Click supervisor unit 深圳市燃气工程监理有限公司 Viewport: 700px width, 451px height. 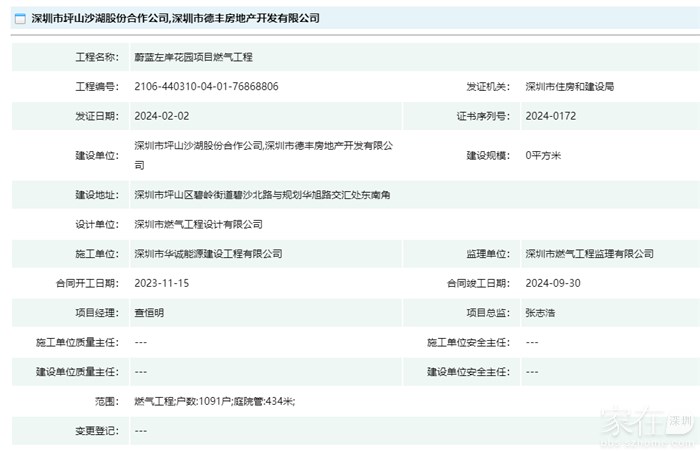pyautogui.click(x=589, y=254)
